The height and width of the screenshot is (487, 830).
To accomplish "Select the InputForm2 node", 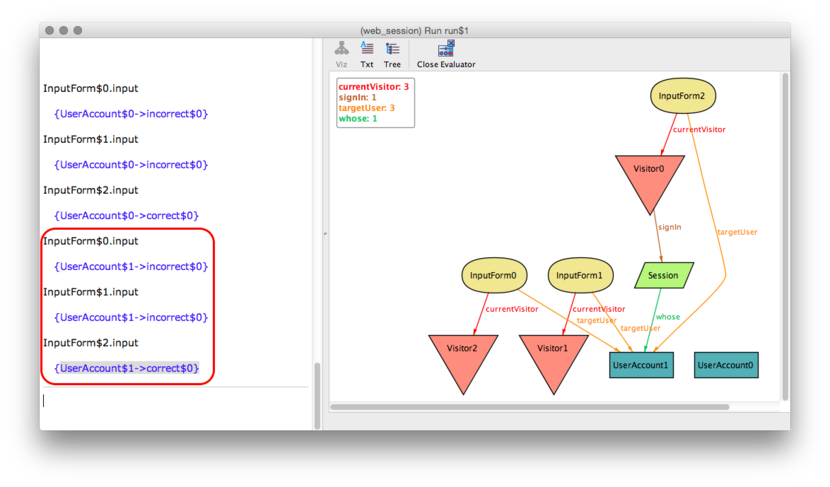I will pyautogui.click(x=683, y=96).
